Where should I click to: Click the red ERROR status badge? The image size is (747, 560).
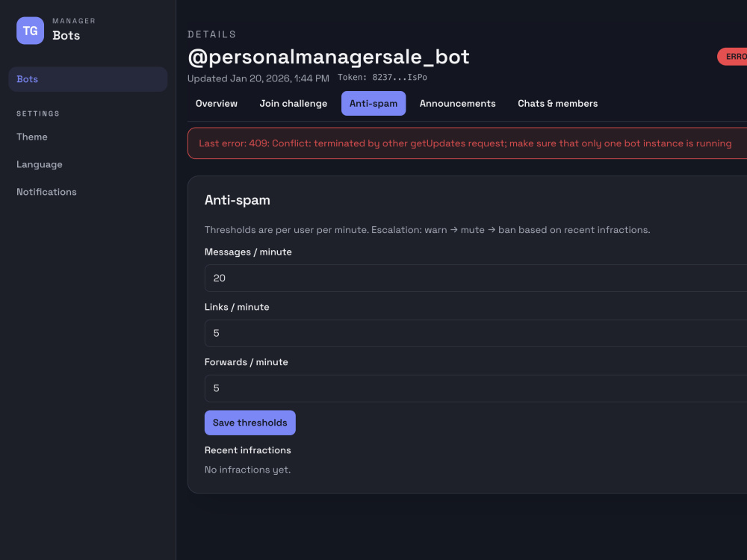732,57
